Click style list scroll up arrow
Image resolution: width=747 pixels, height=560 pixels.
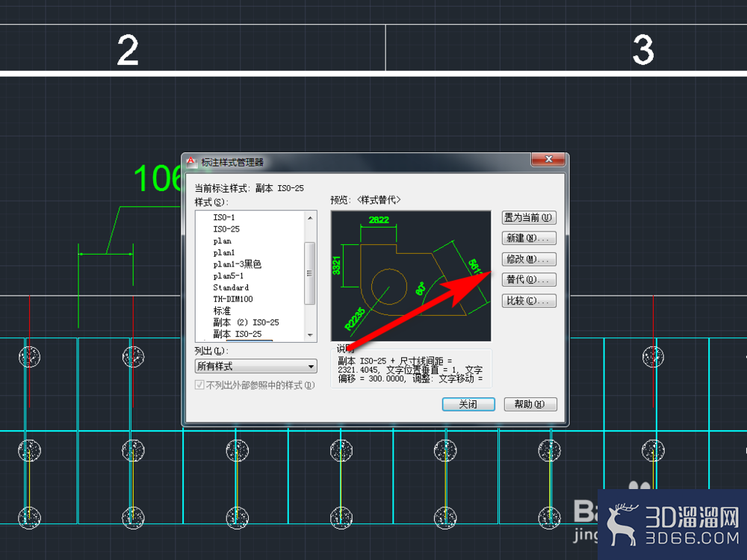pyautogui.click(x=310, y=217)
